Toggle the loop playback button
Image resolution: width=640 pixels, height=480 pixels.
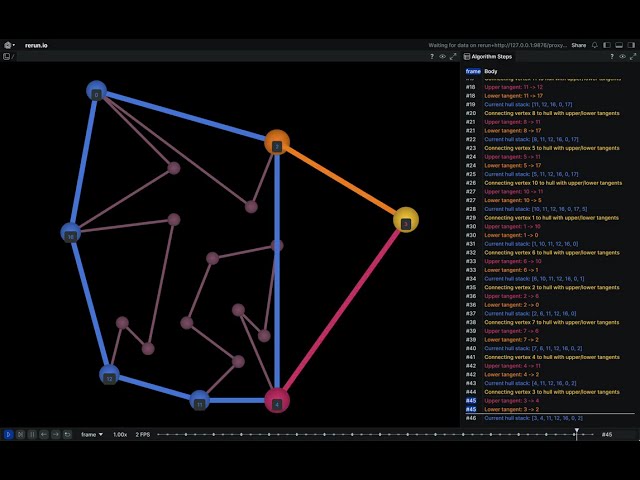point(68,435)
